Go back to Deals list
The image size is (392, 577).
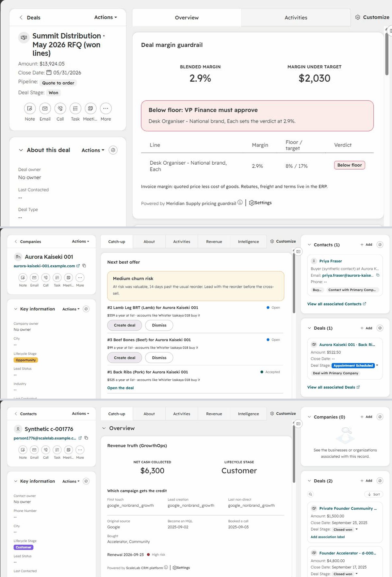tap(30, 18)
